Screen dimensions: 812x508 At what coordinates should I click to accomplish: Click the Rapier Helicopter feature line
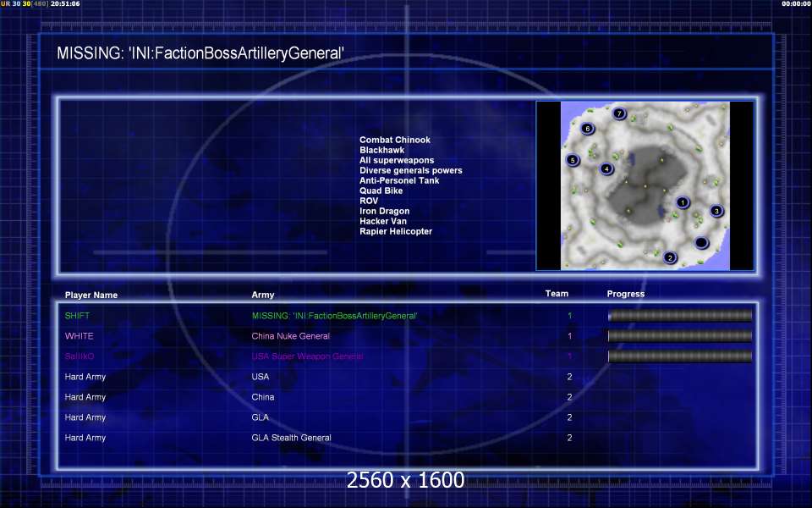click(396, 231)
